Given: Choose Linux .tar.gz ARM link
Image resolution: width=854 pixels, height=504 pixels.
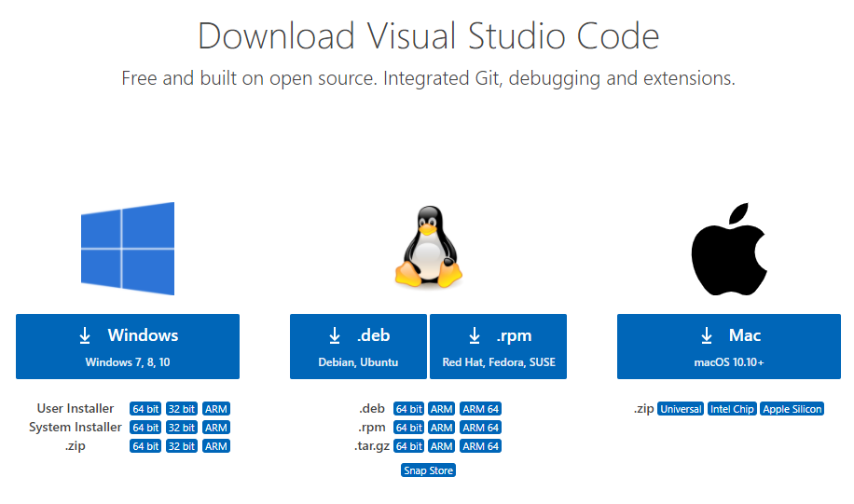Looking at the screenshot, I should (x=441, y=445).
